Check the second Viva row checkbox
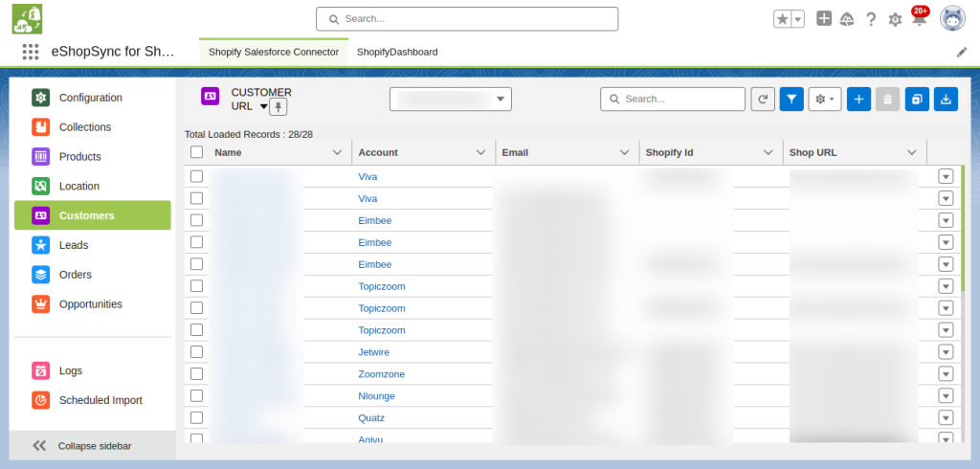 197,198
